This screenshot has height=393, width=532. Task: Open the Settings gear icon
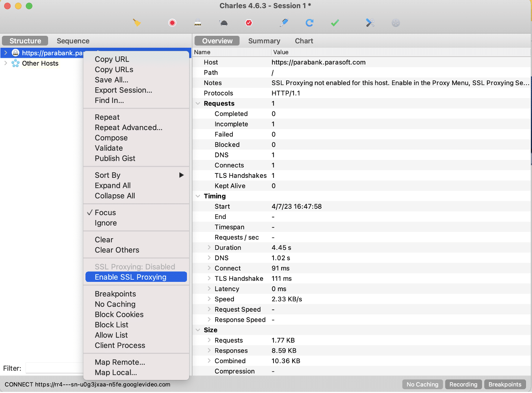click(x=396, y=23)
